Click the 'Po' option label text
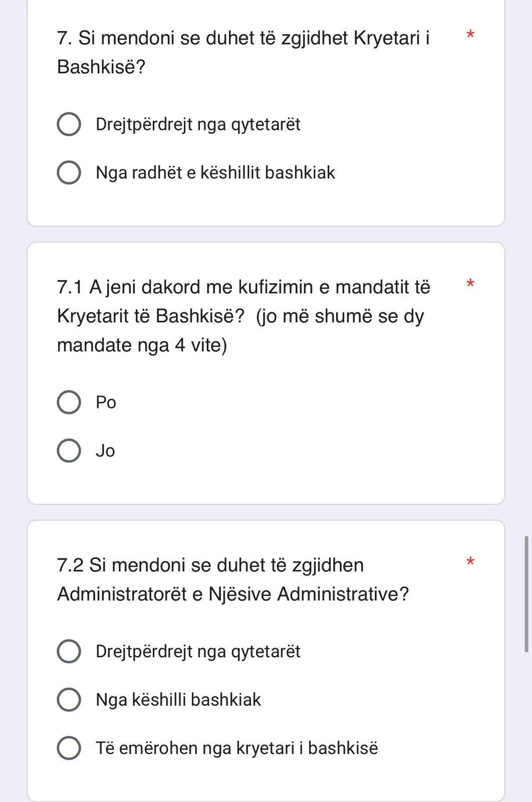The image size is (532, 802). (x=106, y=403)
